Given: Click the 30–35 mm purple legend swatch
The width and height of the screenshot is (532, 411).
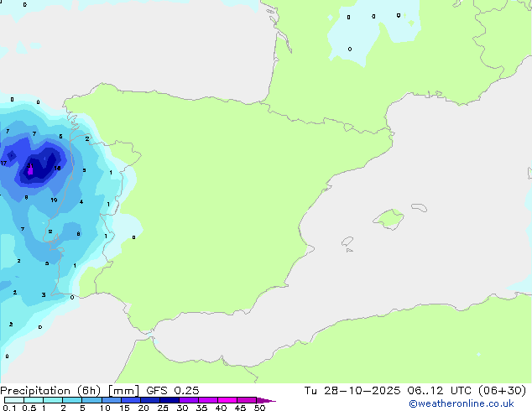Looking at the screenshot, I should click(x=188, y=400).
